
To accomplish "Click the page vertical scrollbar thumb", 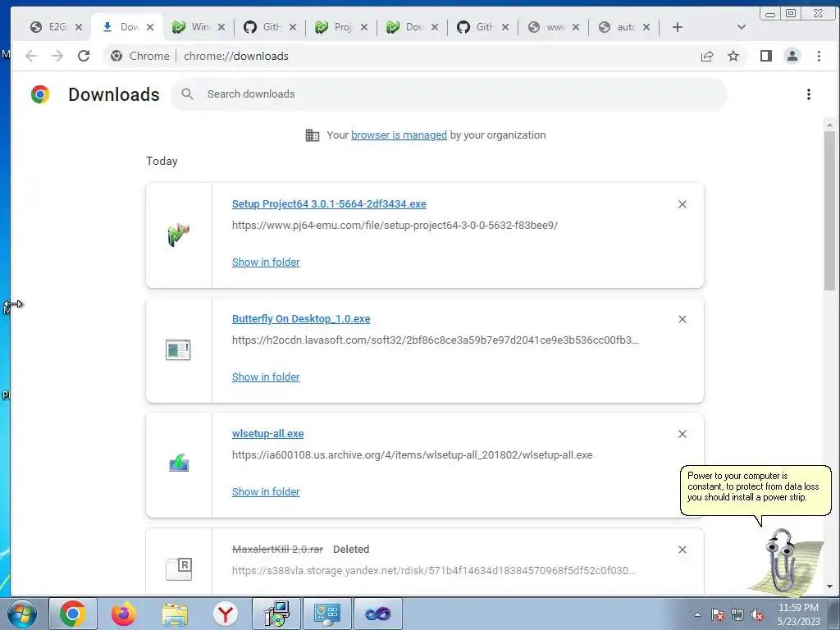I will [829, 210].
